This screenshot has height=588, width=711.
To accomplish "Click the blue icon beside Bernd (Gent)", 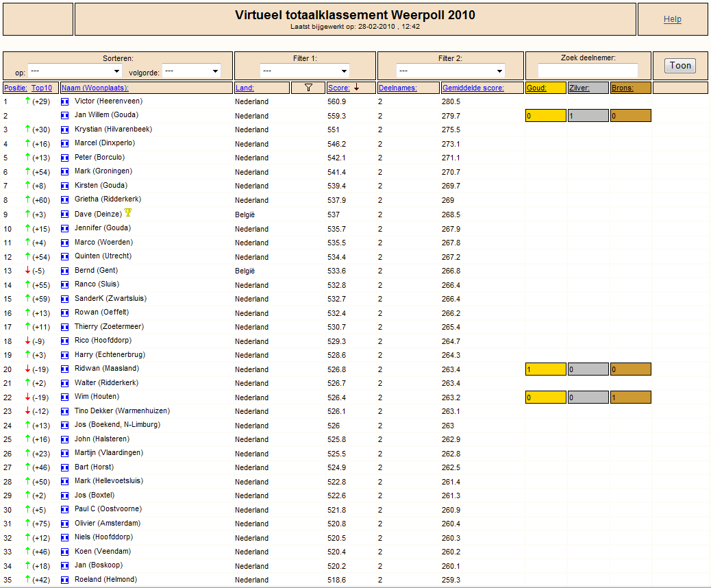I will pyautogui.click(x=65, y=271).
